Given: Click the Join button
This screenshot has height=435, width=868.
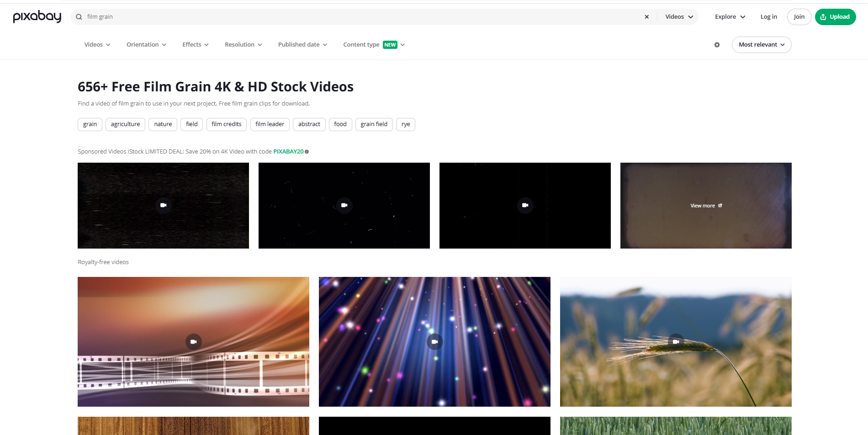Looking at the screenshot, I should [x=799, y=16].
